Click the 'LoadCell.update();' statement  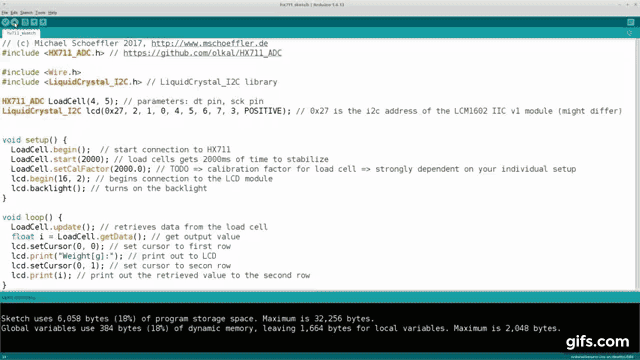(x=53, y=227)
